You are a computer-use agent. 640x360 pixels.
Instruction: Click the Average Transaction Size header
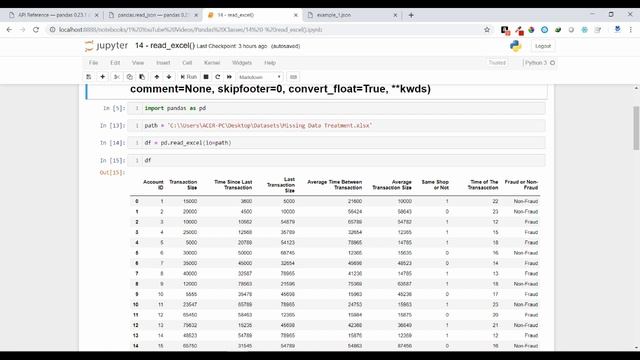coord(392,185)
